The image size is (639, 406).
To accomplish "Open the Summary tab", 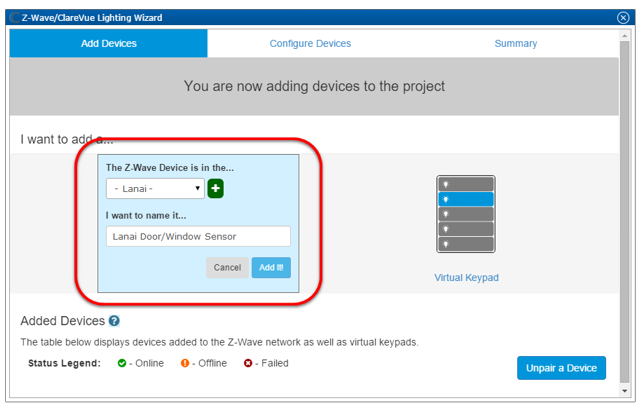I will coord(516,43).
